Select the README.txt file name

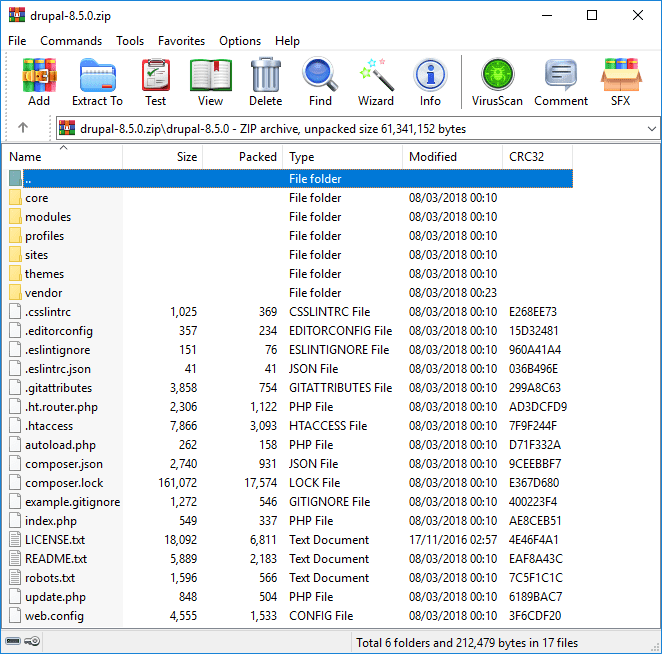[56, 559]
